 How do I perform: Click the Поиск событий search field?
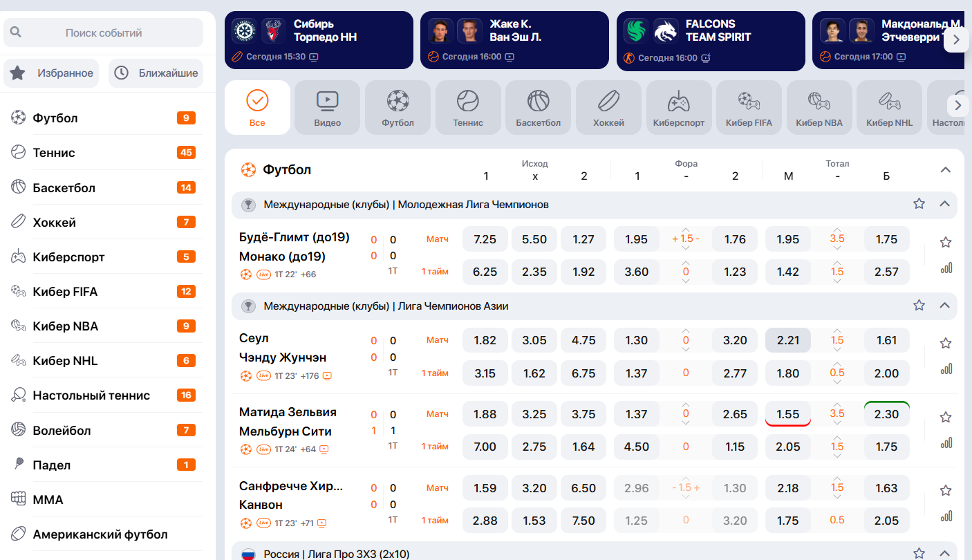[x=104, y=32]
